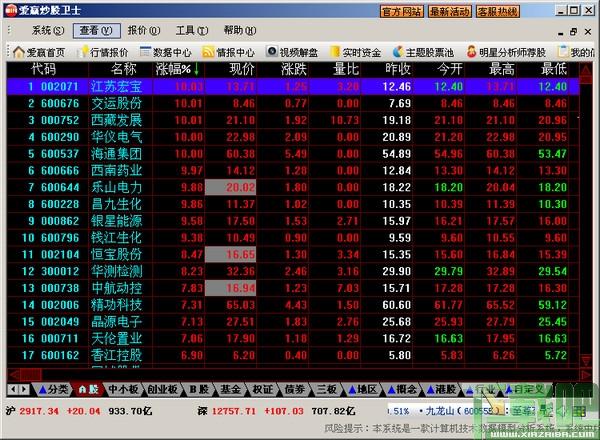600x440 pixels.
Task: Open the 工具(T) menu
Action: click(192, 31)
